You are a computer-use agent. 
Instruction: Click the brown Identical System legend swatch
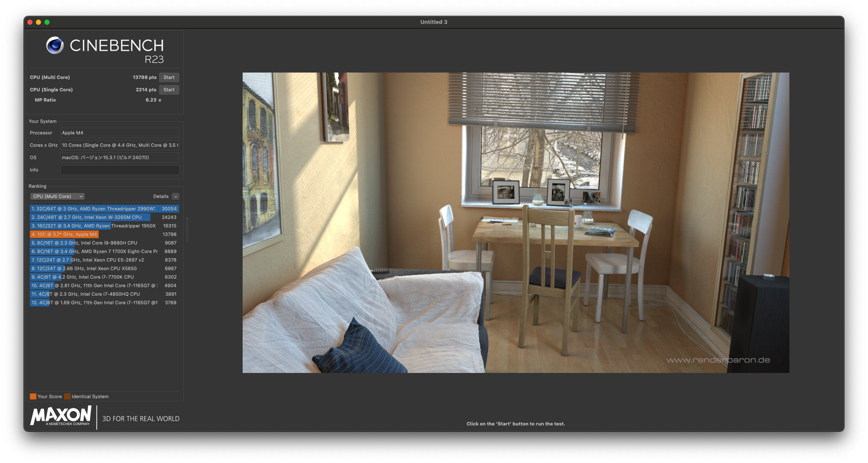point(67,396)
